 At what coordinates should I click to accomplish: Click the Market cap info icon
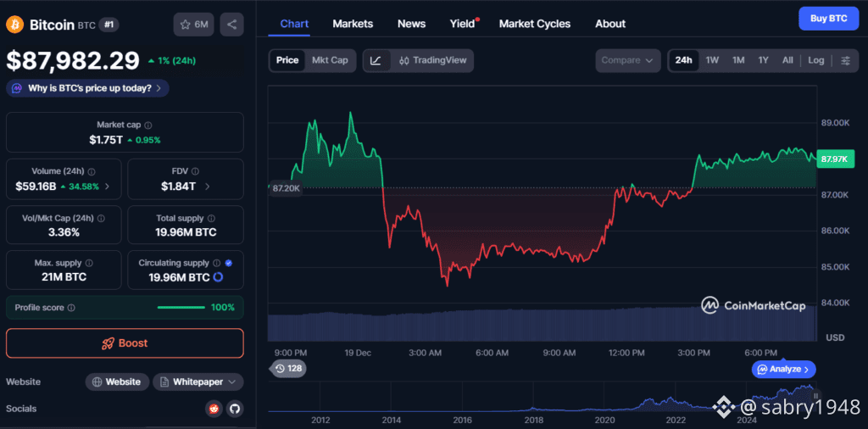[147, 125]
